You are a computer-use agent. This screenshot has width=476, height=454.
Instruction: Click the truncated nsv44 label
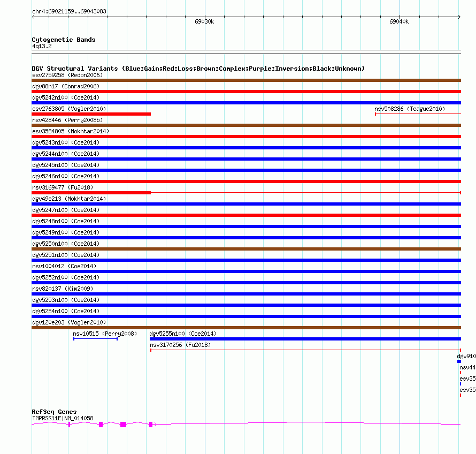(467, 367)
